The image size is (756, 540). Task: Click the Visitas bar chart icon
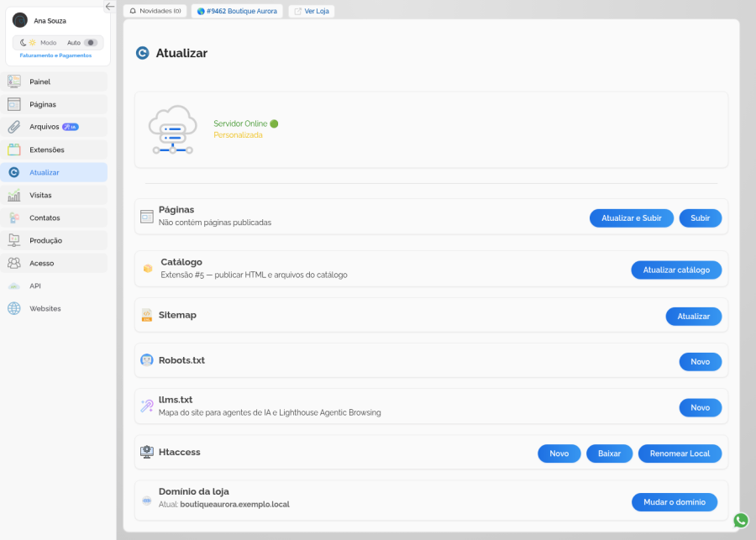tap(14, 195)
